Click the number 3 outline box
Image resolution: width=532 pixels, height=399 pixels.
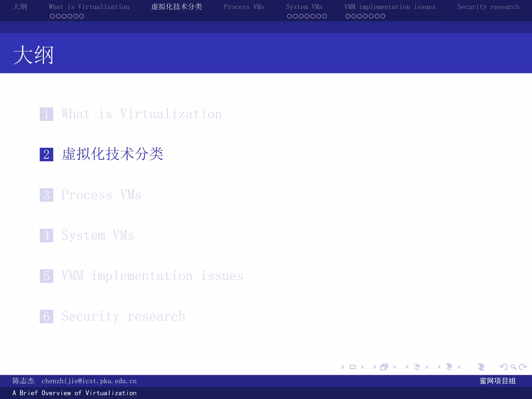point(46,195)
